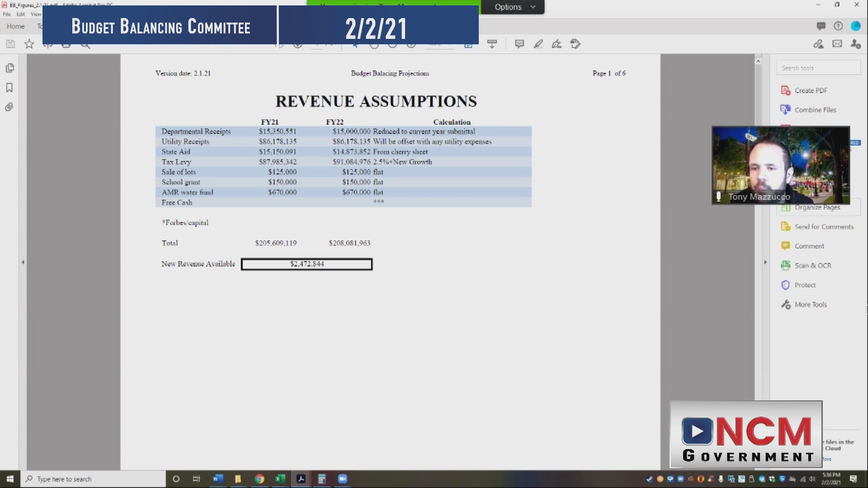Click the bookmark star icon in toolbar

(x=29, y=44)
